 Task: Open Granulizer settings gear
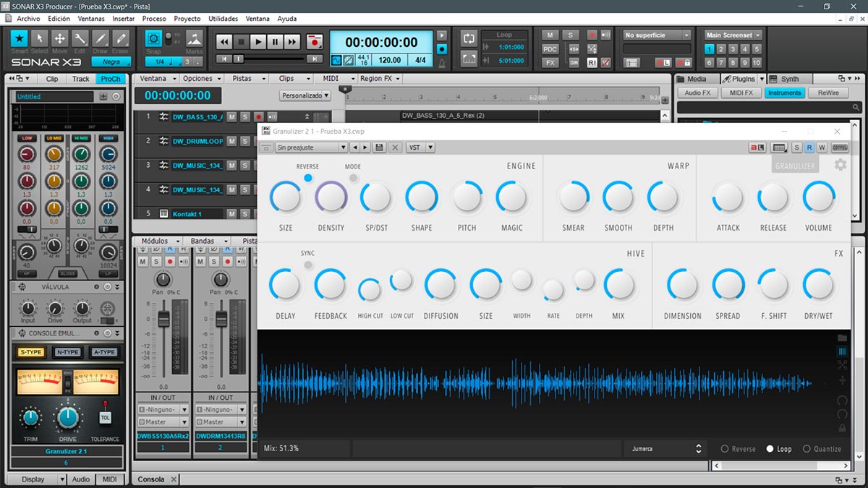pos(840,165)
